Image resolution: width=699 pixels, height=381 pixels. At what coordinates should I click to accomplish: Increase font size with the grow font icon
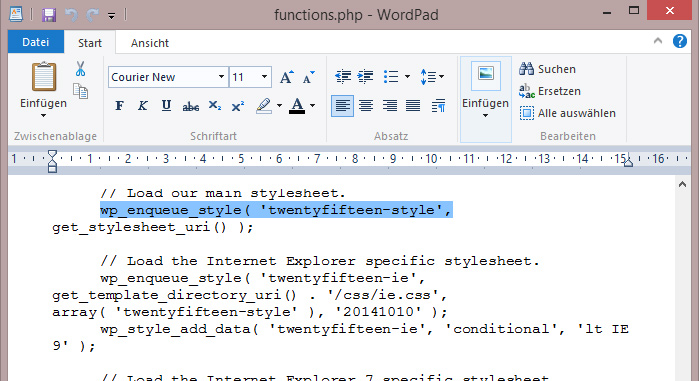click(287, 77)
